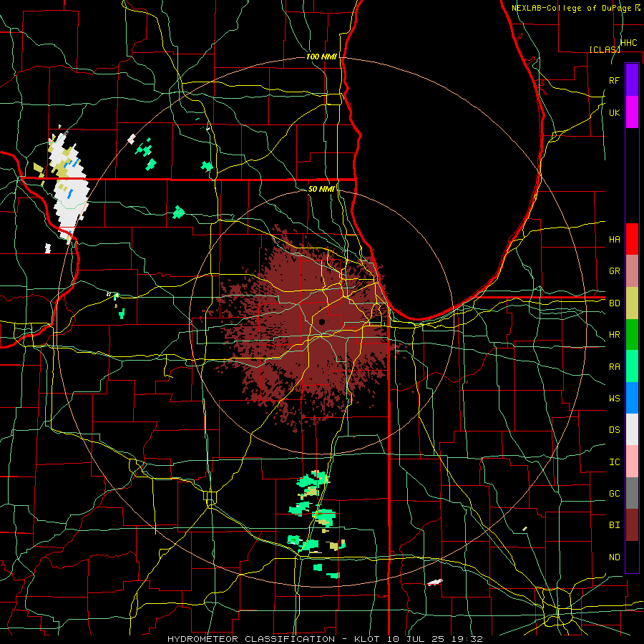The image size is (644, 644).
Task: Click the "100 NMI" range ring label
Action: (321, 57)
